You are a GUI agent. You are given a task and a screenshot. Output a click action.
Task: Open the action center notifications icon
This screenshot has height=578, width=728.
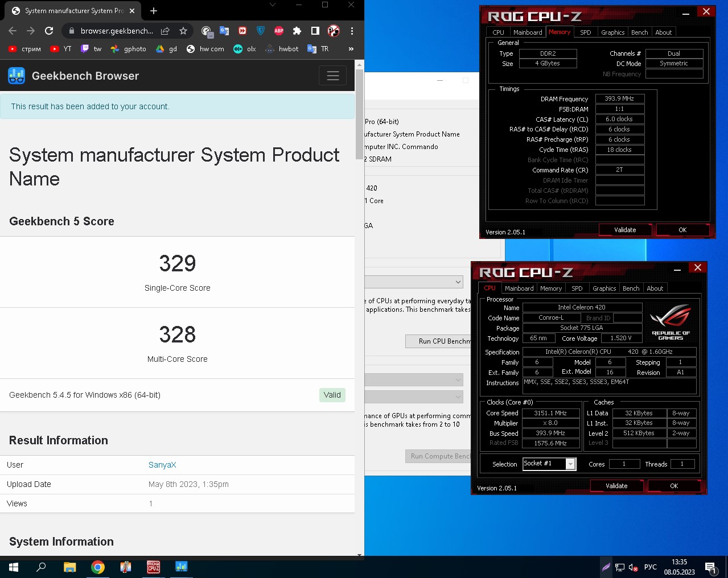pyautogui.click(x=711, y=567)
